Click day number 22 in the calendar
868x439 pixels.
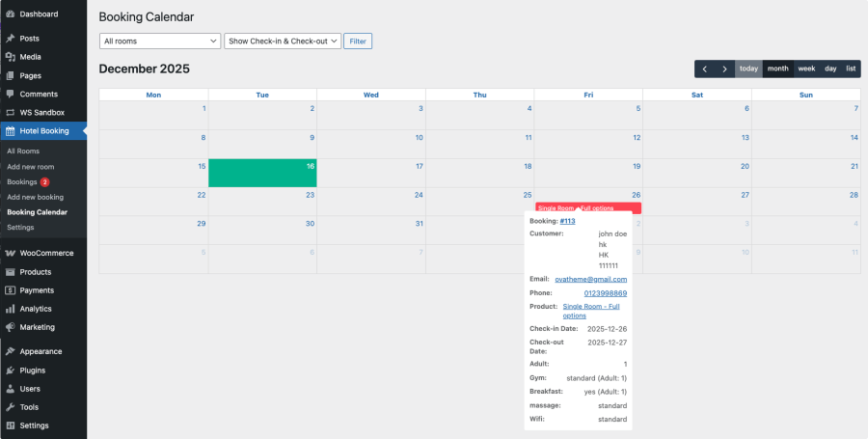[202, 195]
